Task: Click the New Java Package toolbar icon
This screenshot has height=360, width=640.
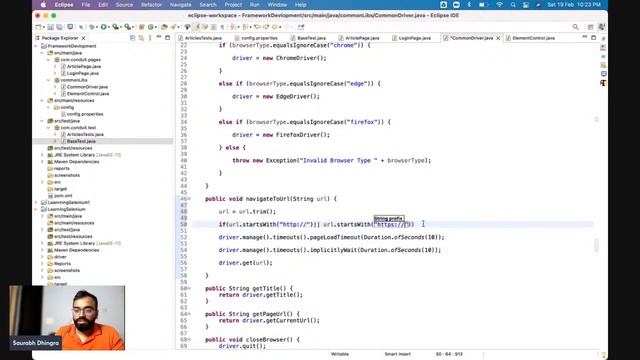Action: click(x=142, y=27)
